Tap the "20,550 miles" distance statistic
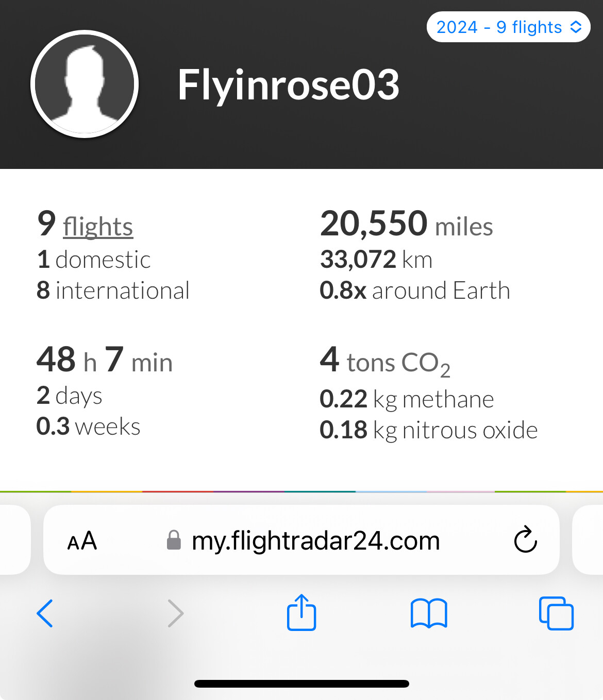603x700 pixels. [x=406, y=225]
